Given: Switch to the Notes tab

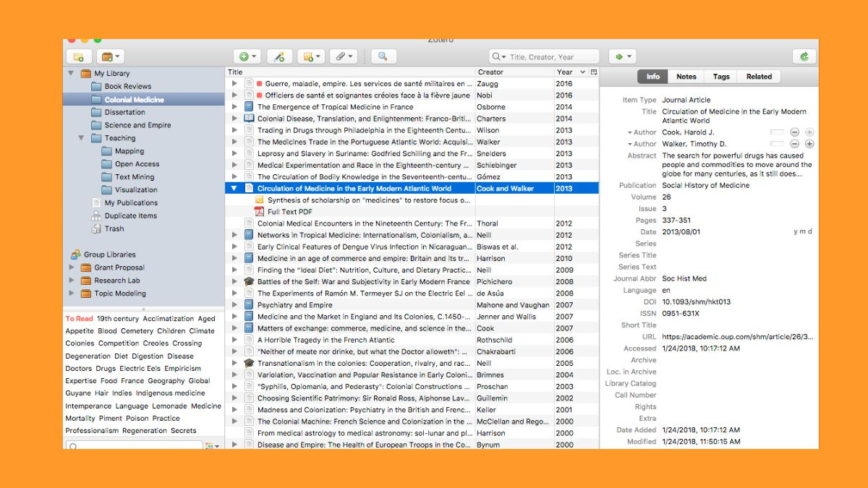Looking at the screenshot, I should click(x=686, y=77).
